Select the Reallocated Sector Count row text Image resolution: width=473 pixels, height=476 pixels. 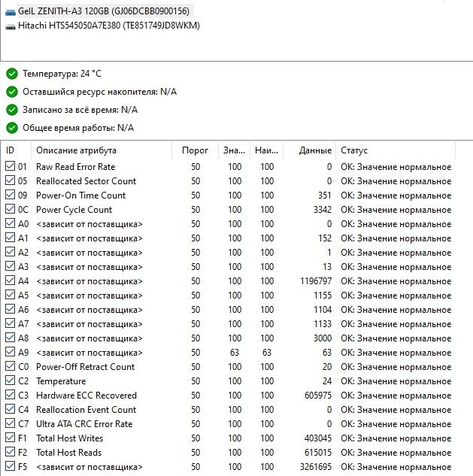[x=86, y=181]
